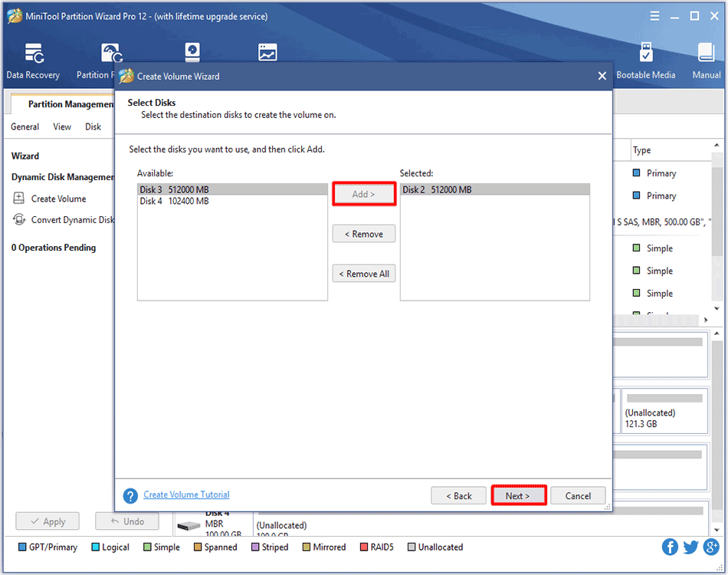This screenshot has height=575, width=728.
Task: Switch to the Partition Management tab
Action: (63, 104)
